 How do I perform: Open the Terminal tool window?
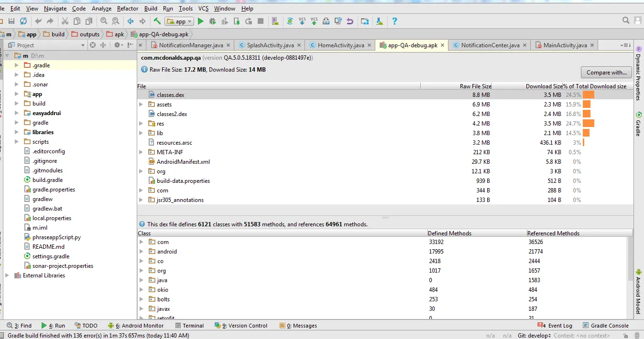pyautogui.click(x=189, y=326)
